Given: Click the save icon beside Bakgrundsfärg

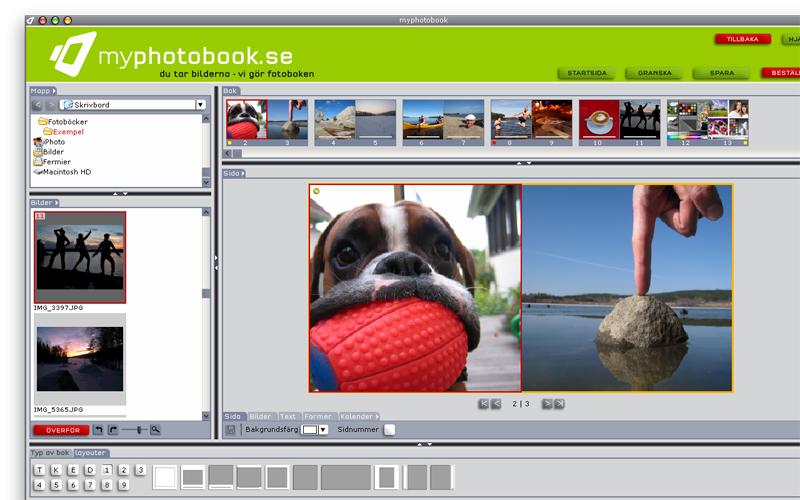Looking at the screenshot, I should click(230, 429).
